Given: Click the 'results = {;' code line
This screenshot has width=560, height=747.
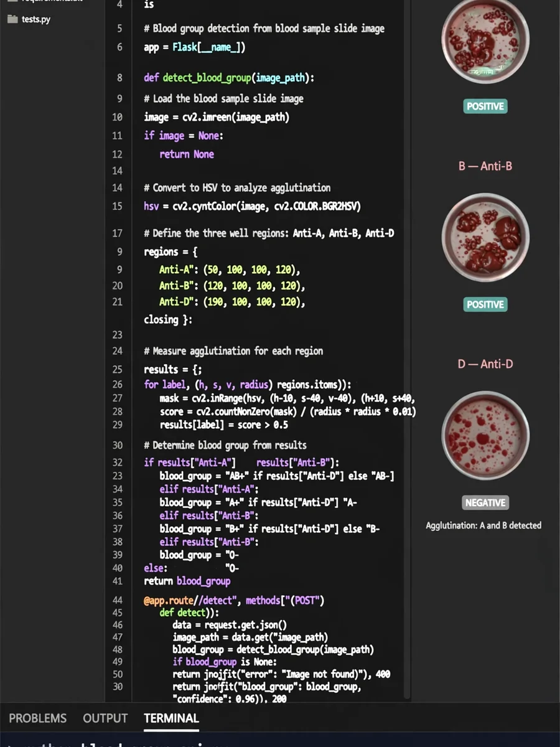Looking at the screenshot, I should [x=173, y=369].
